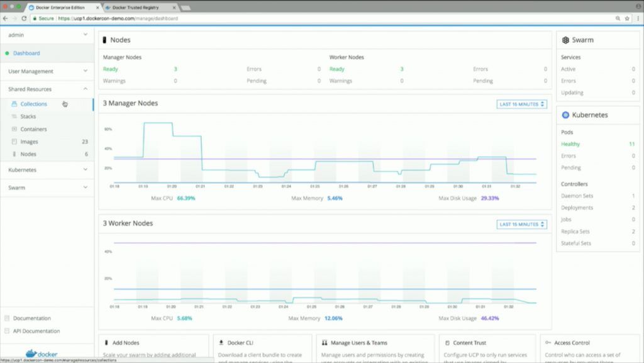
Task: Click the Chrome profile icon in title bar
Action: pyautogui.click(x=638, y=6)
